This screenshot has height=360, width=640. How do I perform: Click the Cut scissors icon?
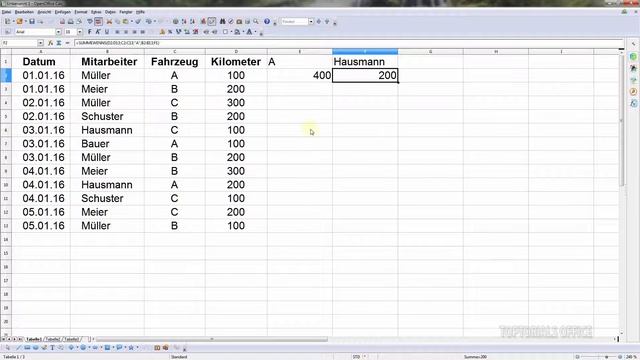[109, 21]
